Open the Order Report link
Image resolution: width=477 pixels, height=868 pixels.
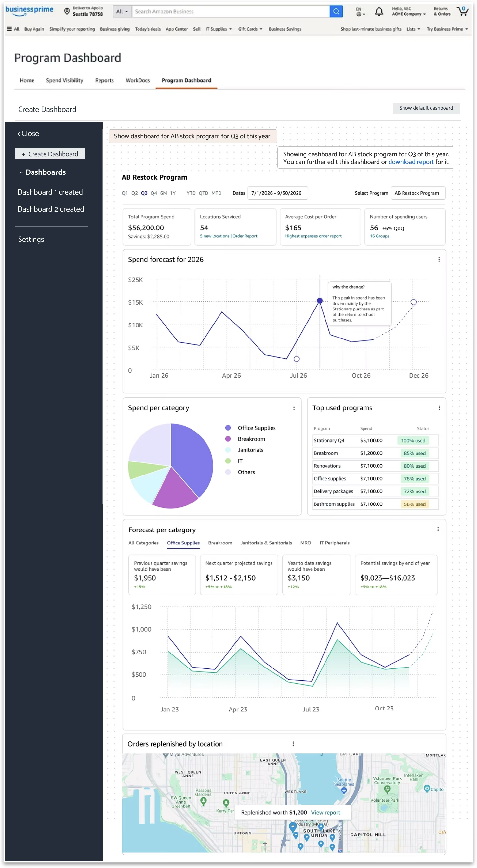coord(245,236)
